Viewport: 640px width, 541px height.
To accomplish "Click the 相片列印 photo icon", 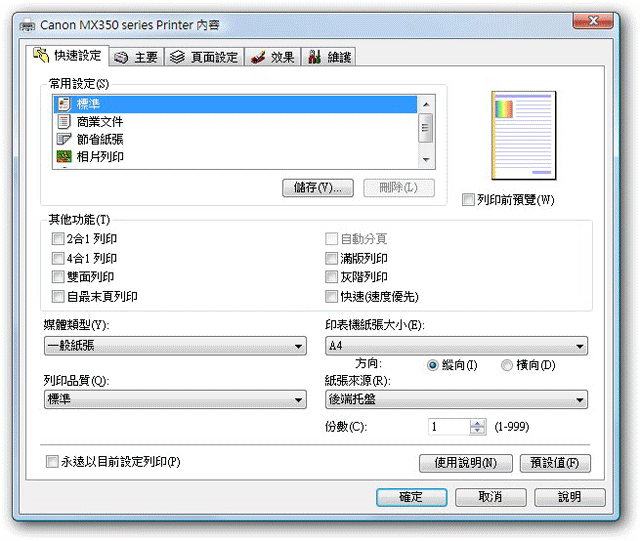I will tap(64, 156).
